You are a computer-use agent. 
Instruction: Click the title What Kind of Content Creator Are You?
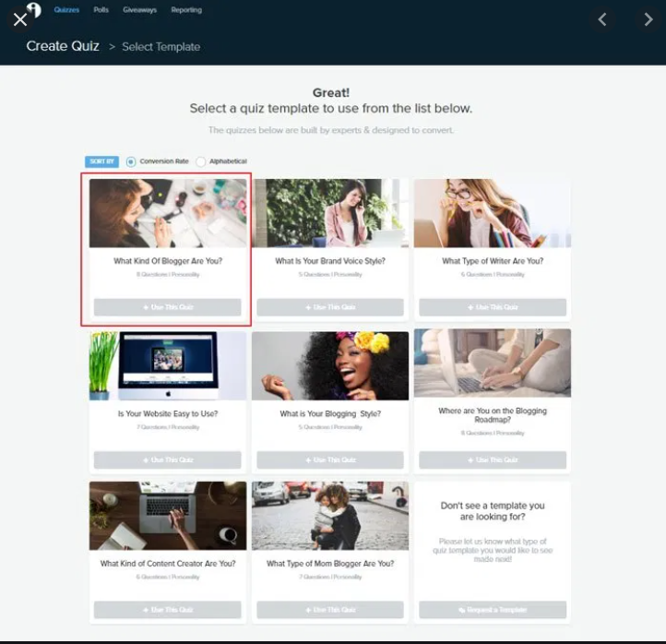(168, 564)
